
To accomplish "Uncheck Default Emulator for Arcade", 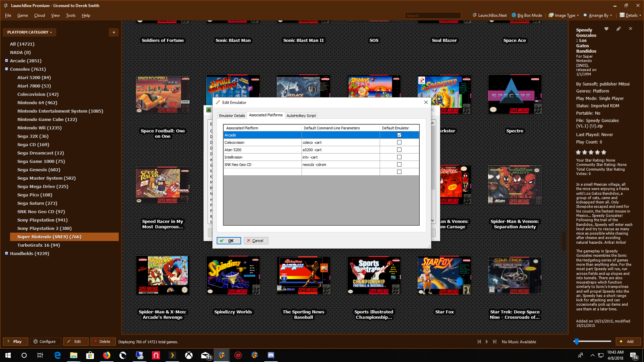I will tap(399, 135).
